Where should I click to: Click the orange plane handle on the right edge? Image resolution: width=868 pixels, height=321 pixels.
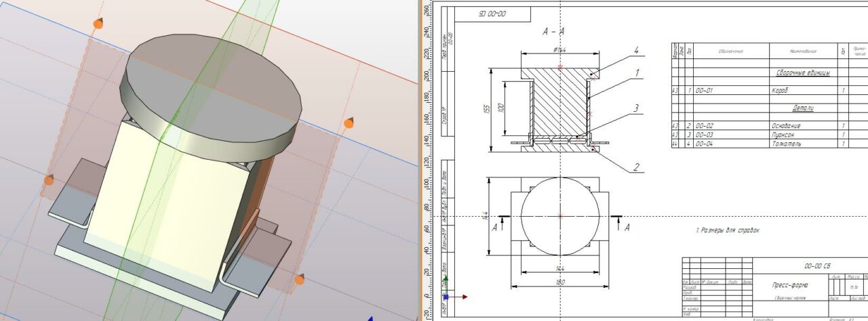coord(349,123)
